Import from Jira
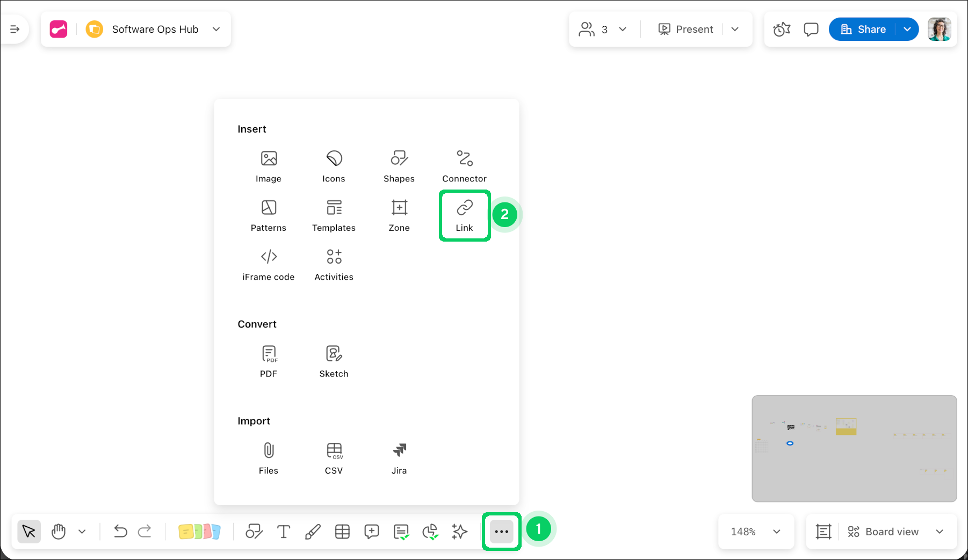The width and height of the screenshot is (968, 560). tap(399, 458)
